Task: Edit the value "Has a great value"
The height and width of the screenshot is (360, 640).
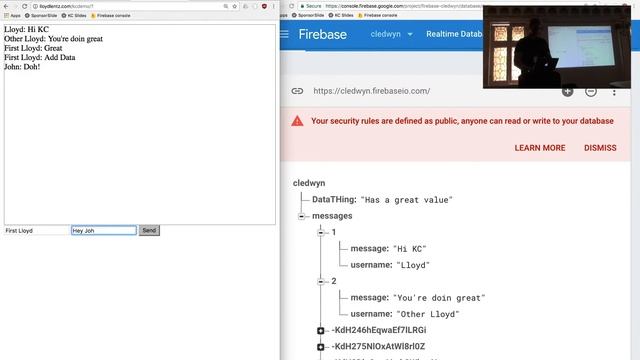Action: click(407, 200)
